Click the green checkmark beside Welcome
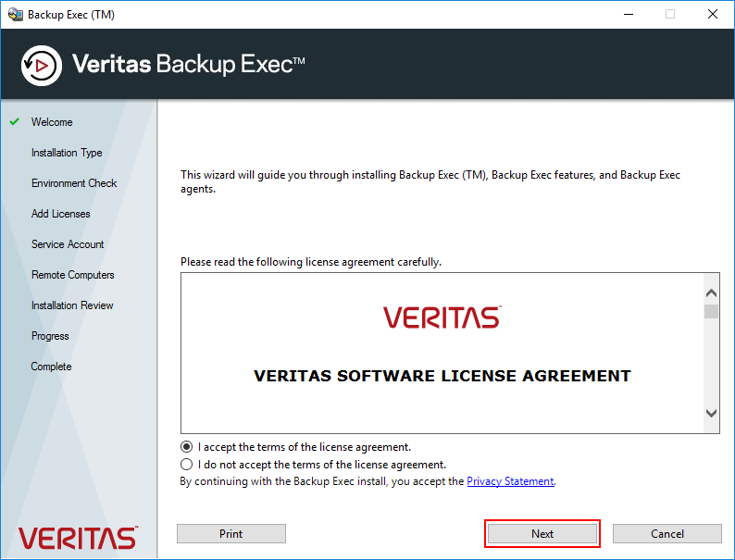Screen dimensions: 735x560 [x=15, y=121]
